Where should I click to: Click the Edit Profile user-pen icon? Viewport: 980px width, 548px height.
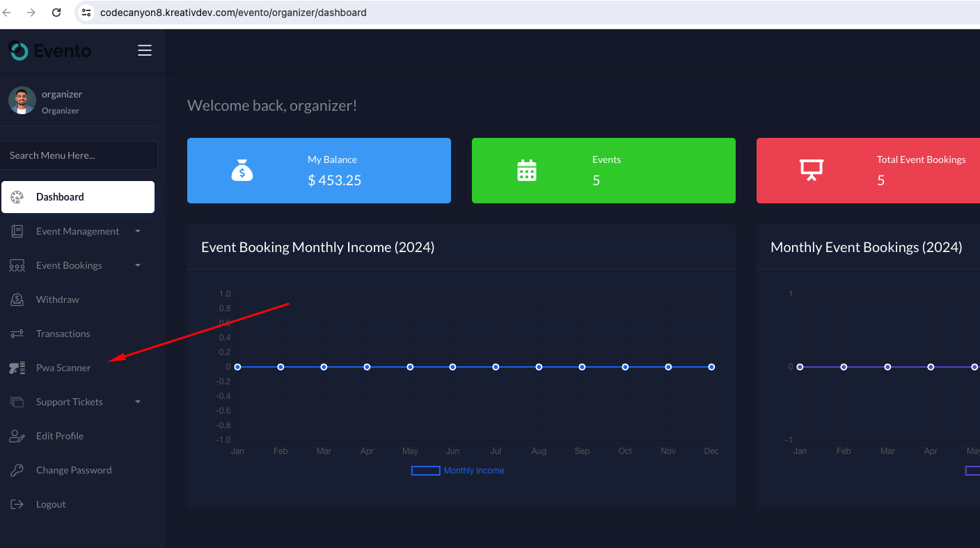[x=17, y=436]
